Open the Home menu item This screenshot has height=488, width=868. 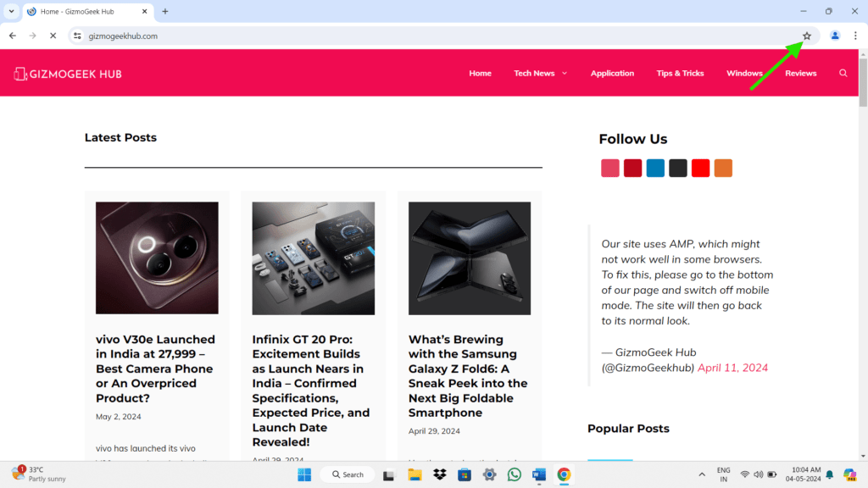click(480, 73)
